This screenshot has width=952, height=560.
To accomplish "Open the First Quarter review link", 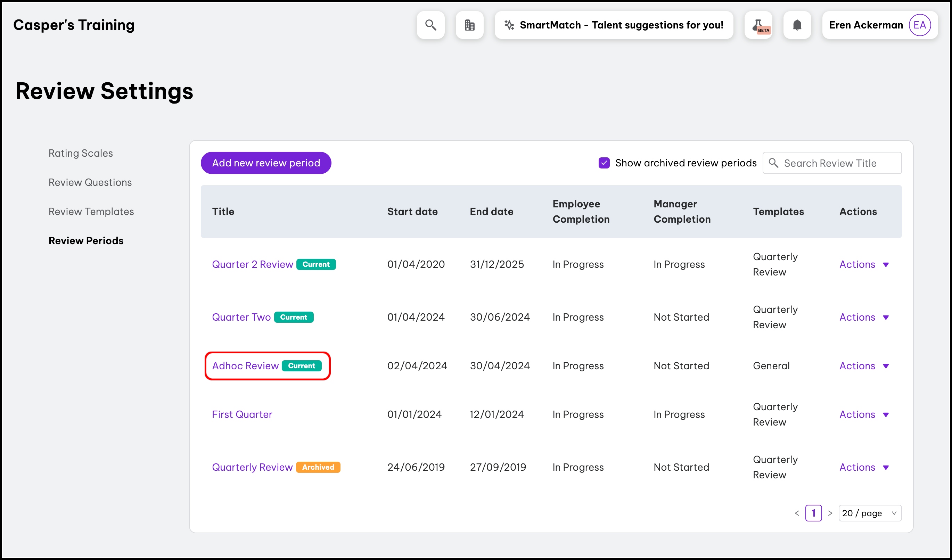I will 242,414.
